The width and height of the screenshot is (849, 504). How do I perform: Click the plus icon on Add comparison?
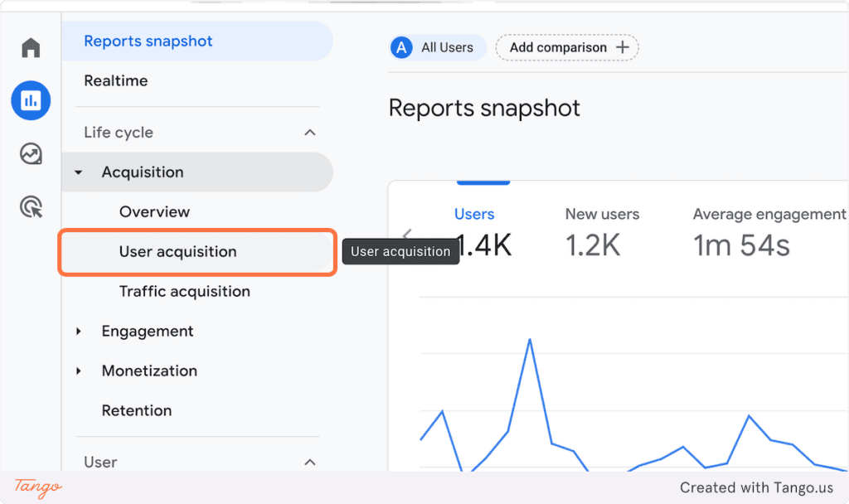(x=623, y=47)
